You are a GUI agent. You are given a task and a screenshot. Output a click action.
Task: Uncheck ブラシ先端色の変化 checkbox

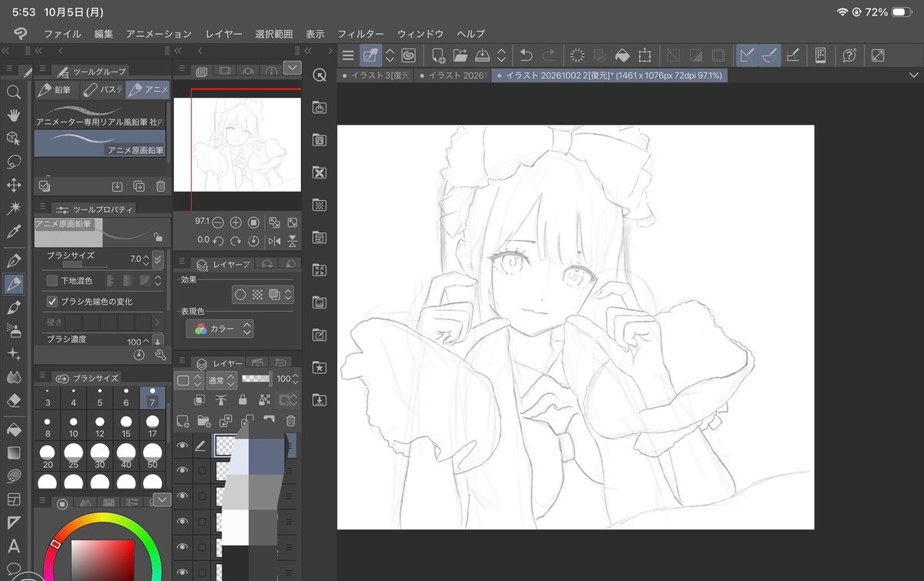[x=52, y=302]
